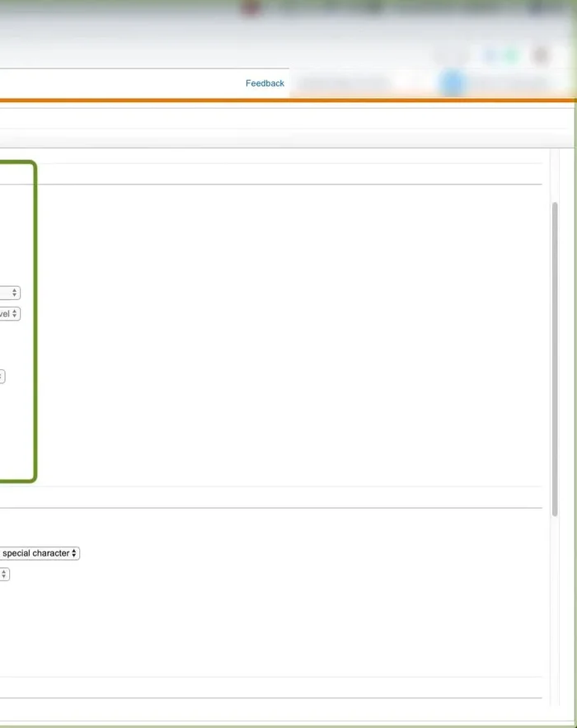Open the small dropdown below 'special character'
577x728 pixels.
click(x=4, y=574)
